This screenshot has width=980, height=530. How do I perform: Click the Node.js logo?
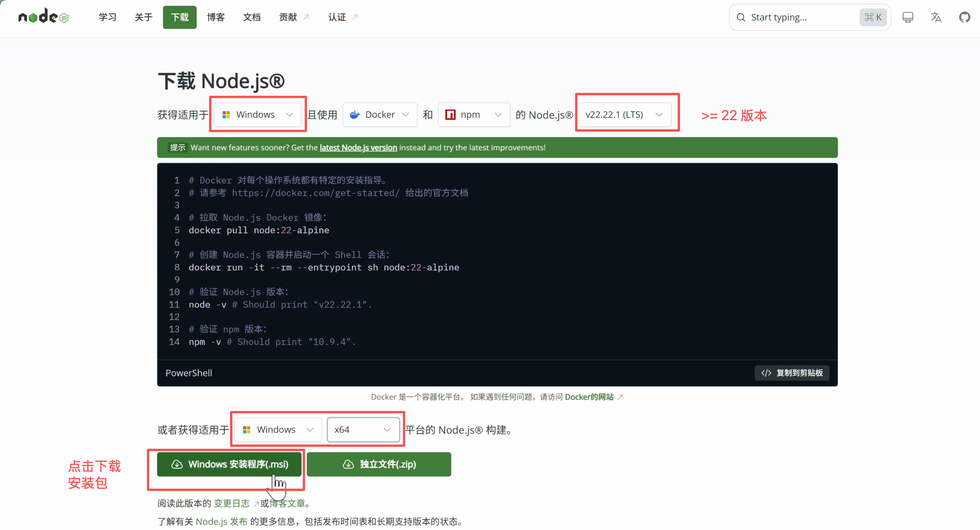coord(44,17)
